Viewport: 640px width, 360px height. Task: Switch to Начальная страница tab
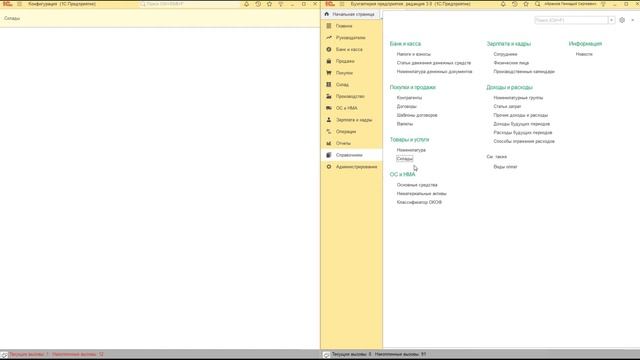(x=350, y=14)
